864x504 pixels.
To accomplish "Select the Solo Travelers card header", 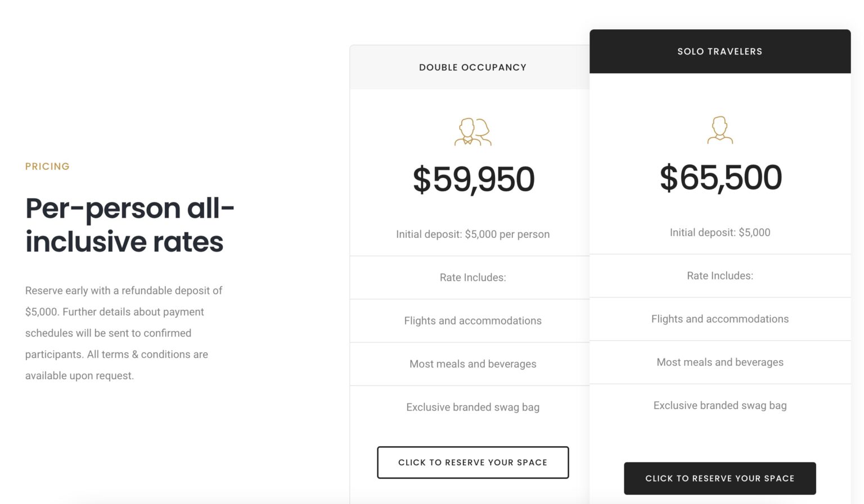I will coord(719,52).
